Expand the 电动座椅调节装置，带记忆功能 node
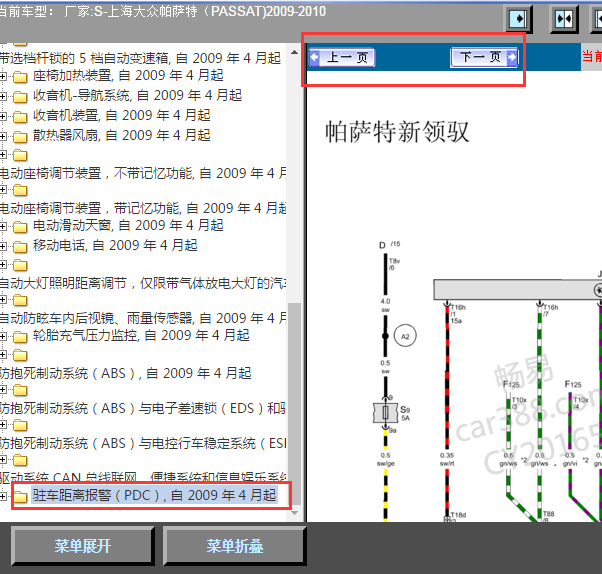This screenshot has width=602, height=574. pos(3,190)
